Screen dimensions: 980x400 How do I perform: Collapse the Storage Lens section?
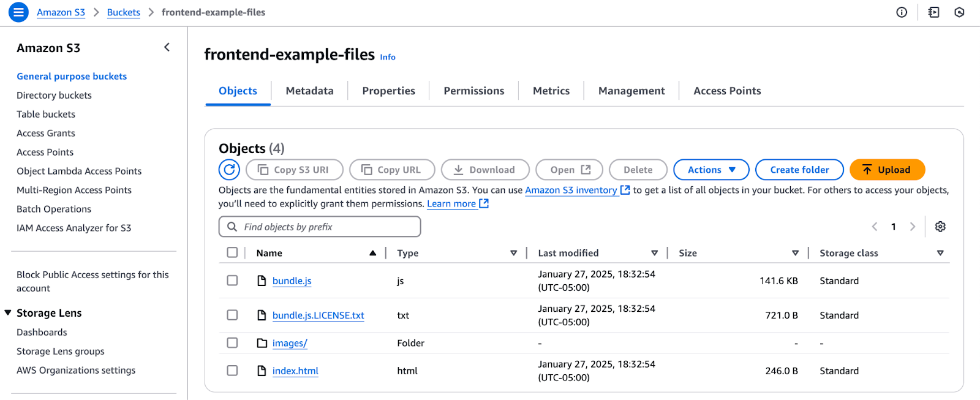(8, 312)
